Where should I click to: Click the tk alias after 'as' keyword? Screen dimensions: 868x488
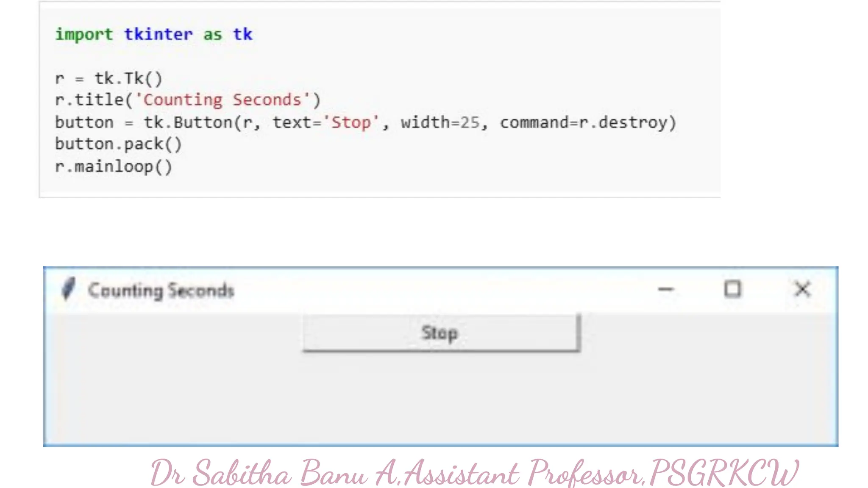(243, 34)
